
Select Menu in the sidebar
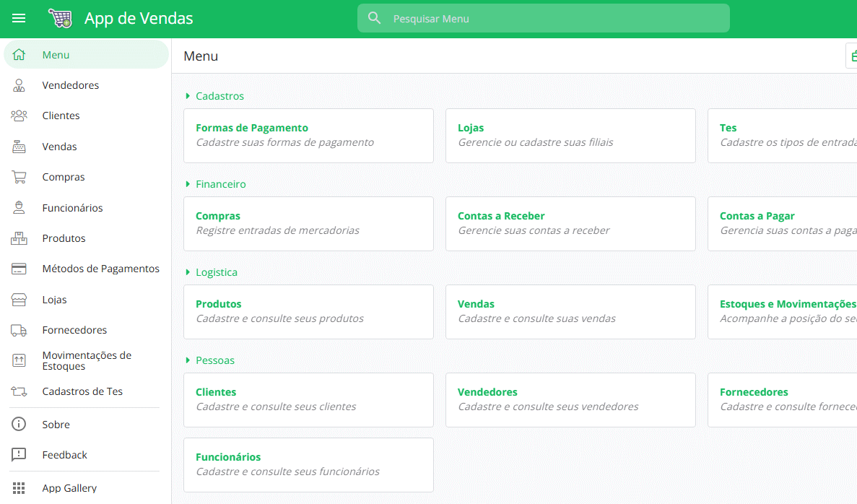(56, 54)
